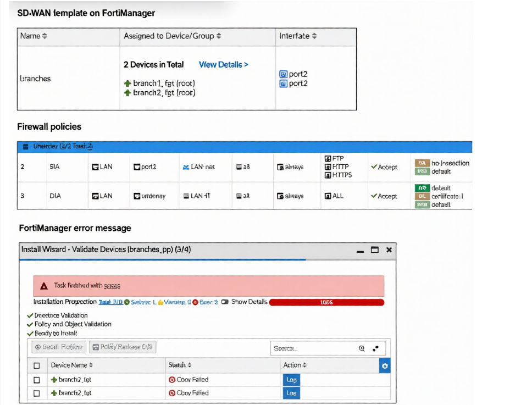This screenshot has width=532, height=405.
Task: Click the certificate-inspection profile badge
Action: [422, 196]
